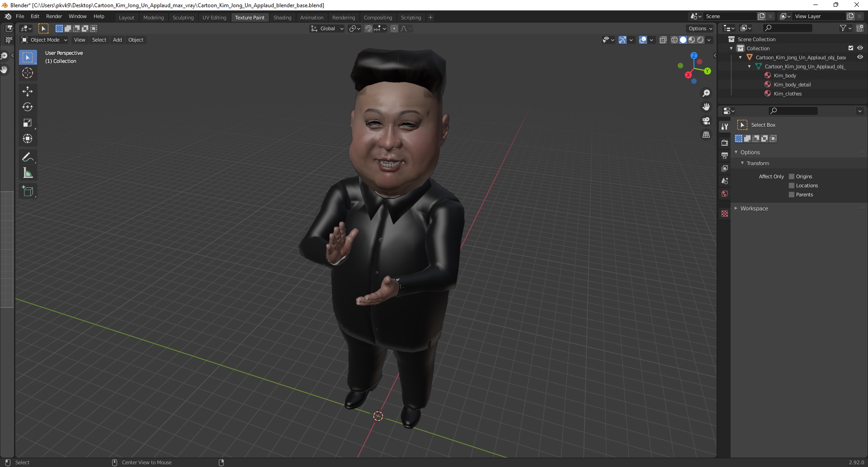Image resolution: width=868 pixels, height=467 pixels.
Task: Switch to the Shading workspace tab
Action: coord(282,18)
